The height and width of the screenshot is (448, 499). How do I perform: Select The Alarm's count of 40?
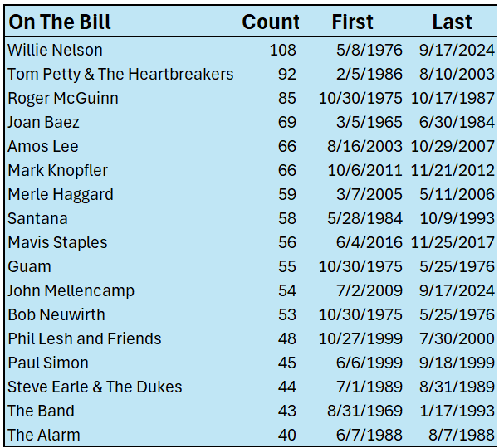coord(286,435)
